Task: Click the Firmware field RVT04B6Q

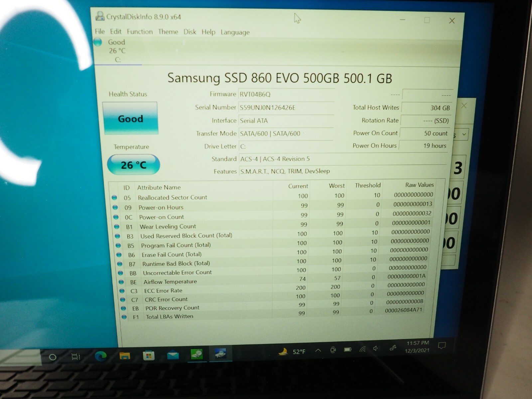Action: (286, 94)
